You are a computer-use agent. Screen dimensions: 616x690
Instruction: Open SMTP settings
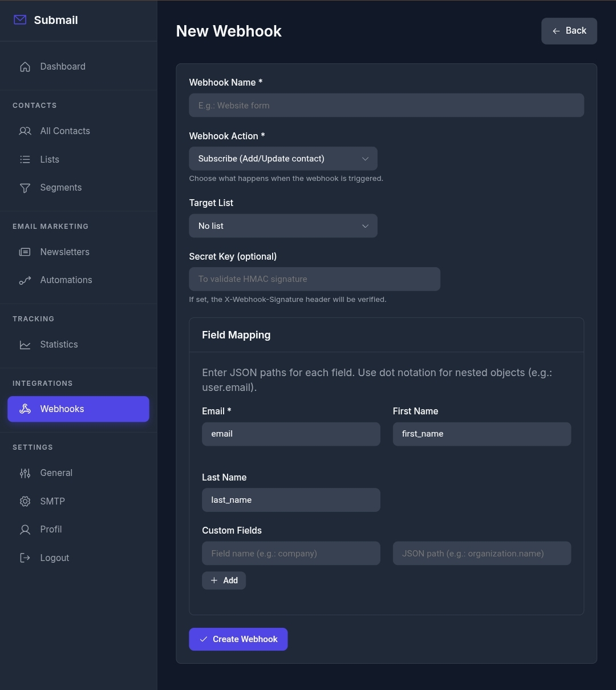(x=78, y=502)
